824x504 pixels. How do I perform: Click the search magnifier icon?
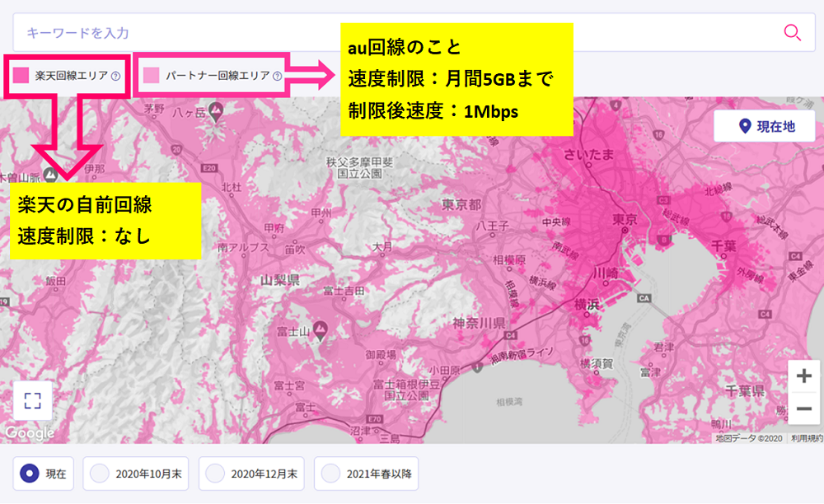792,33
